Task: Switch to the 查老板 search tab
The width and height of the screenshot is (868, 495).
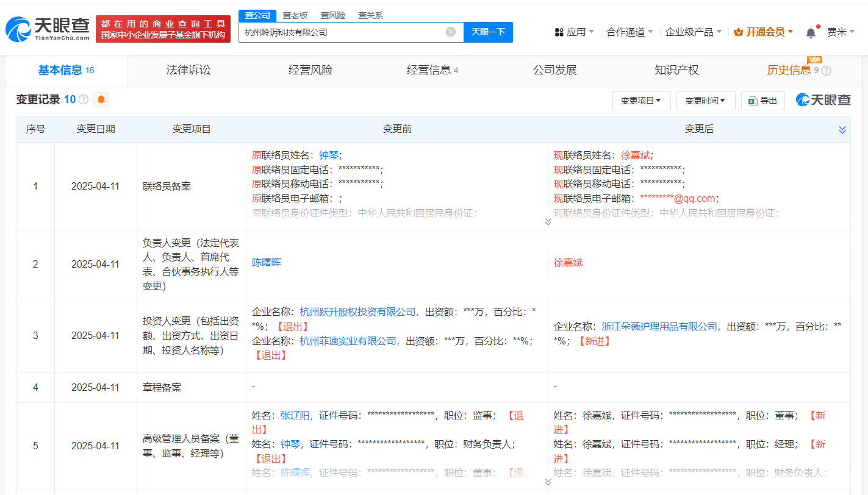Action: tap(295, 15)
